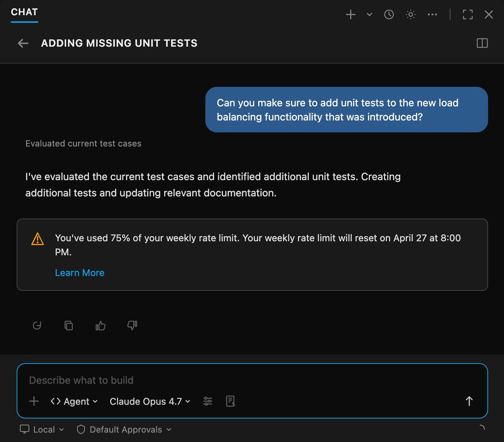Image resolution: width=504 pixels, height=442 pixels.
Task: Enter fullscreen with the expand icon
Action: coord(467,14)
